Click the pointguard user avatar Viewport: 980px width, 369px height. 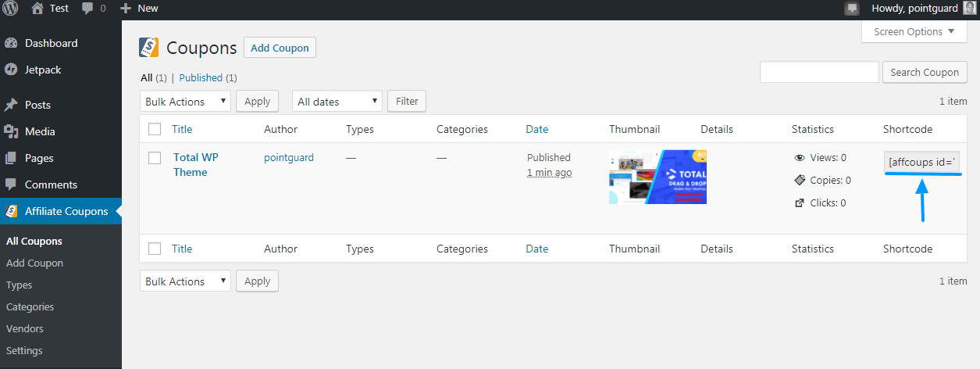point(969,9)
